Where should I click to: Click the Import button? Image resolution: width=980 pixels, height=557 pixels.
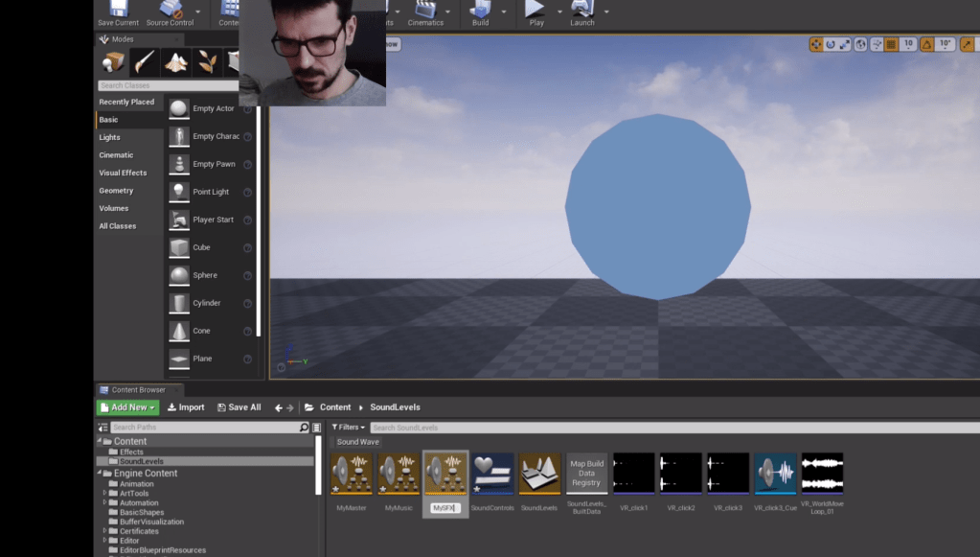point(186,407)
